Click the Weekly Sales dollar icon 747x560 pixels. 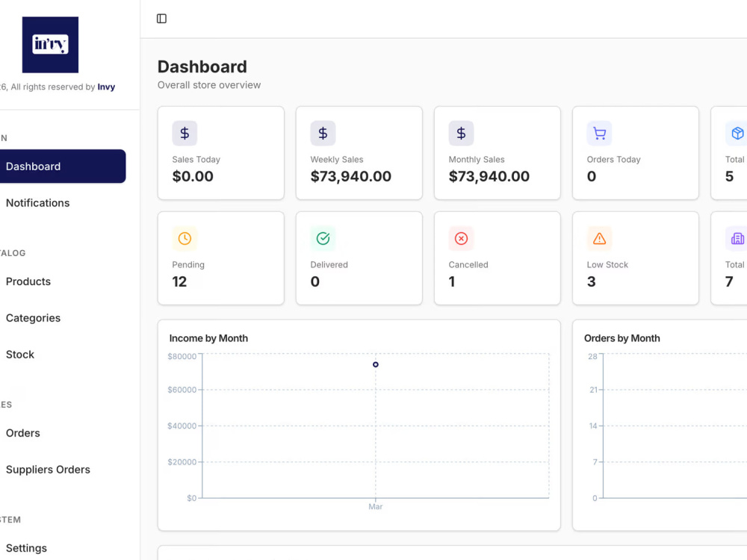323,134
